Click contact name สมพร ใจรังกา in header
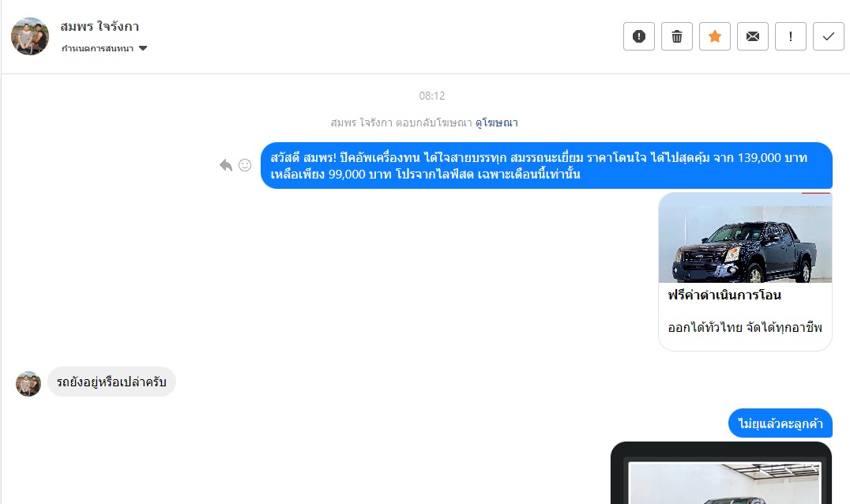Screen dimensions: 850x504 100,27
